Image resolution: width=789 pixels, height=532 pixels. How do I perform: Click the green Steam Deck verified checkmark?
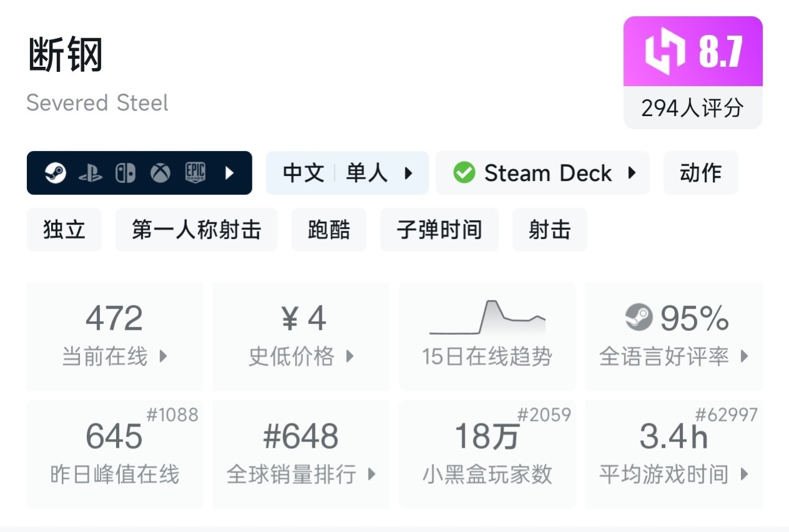464,173
